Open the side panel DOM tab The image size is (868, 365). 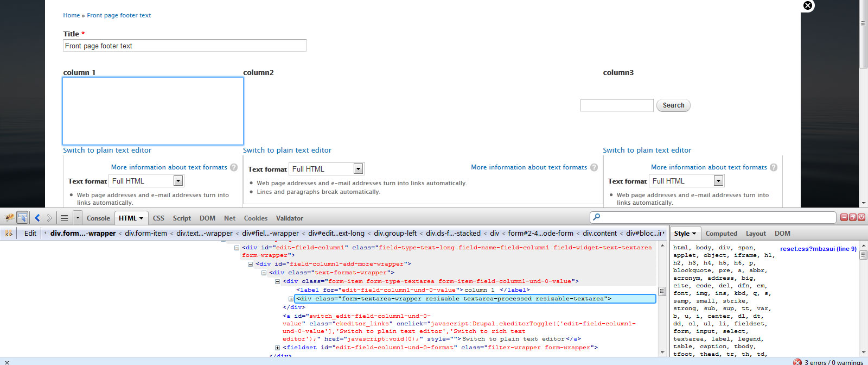click(x=782, y=233)
